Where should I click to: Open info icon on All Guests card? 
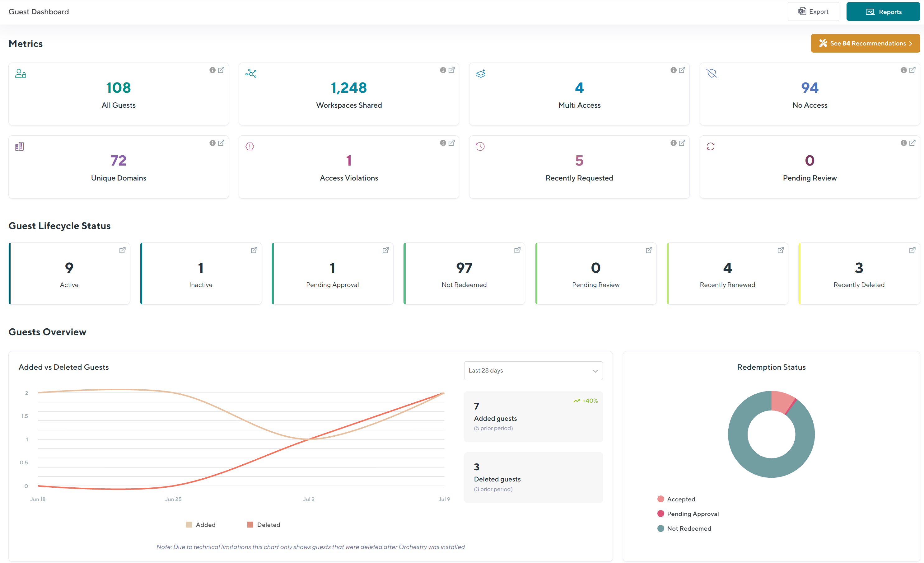click(212, 70)
